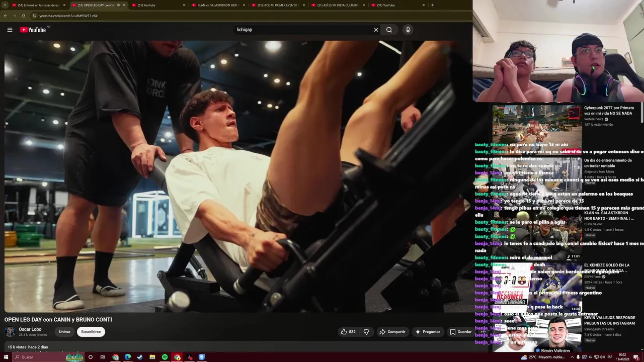Go to YouTube home via the logo
Screen dimensions: 644x362
click(33, 30)
